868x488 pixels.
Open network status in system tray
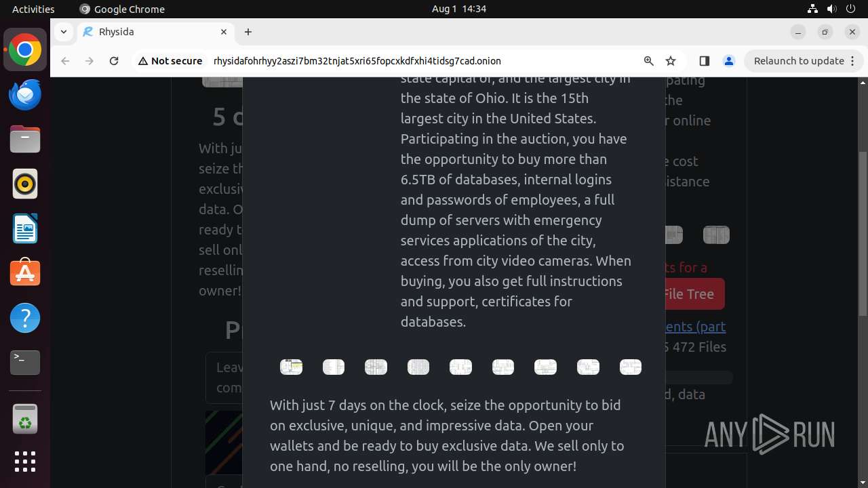(x=812, y=9)
